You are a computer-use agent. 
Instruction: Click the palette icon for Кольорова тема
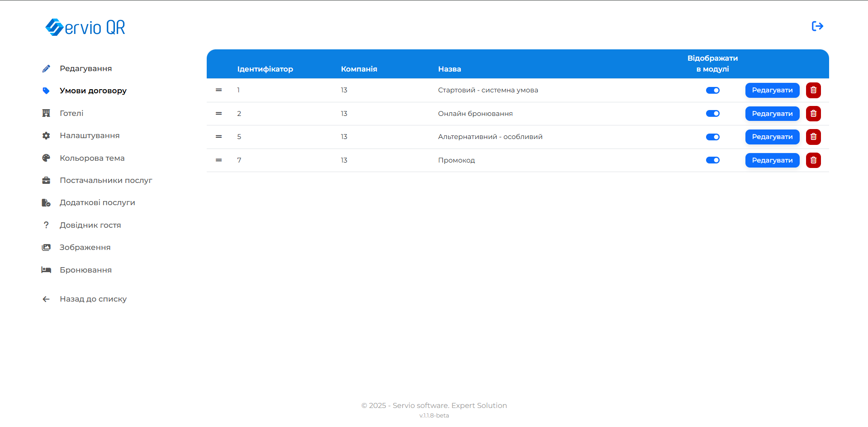[x=46, y=158]
